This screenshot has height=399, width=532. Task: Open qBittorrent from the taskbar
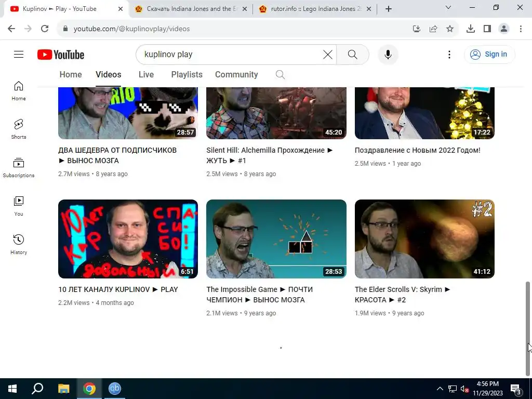tap(115, 389)
